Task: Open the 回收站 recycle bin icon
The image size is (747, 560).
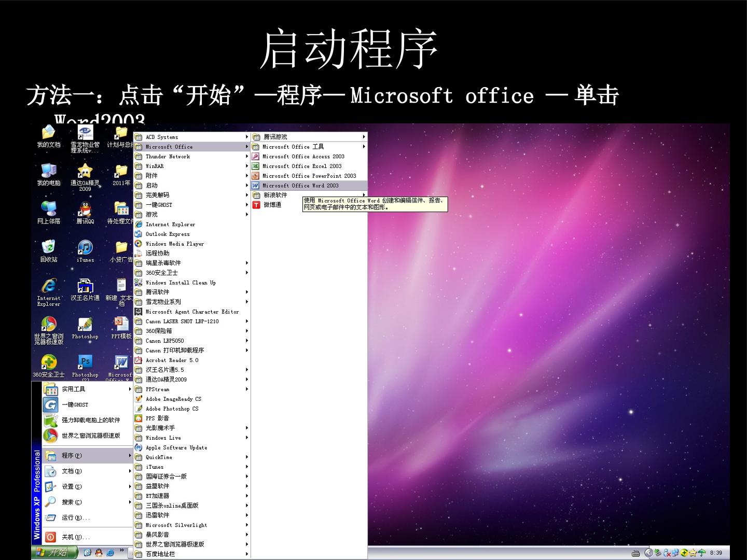Action: tap(49, 251)
